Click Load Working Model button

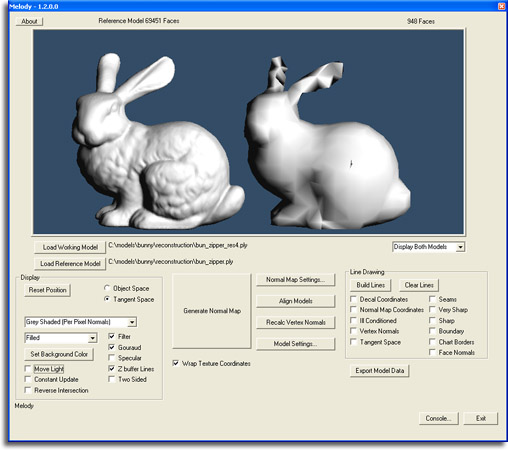click(70, 247)
